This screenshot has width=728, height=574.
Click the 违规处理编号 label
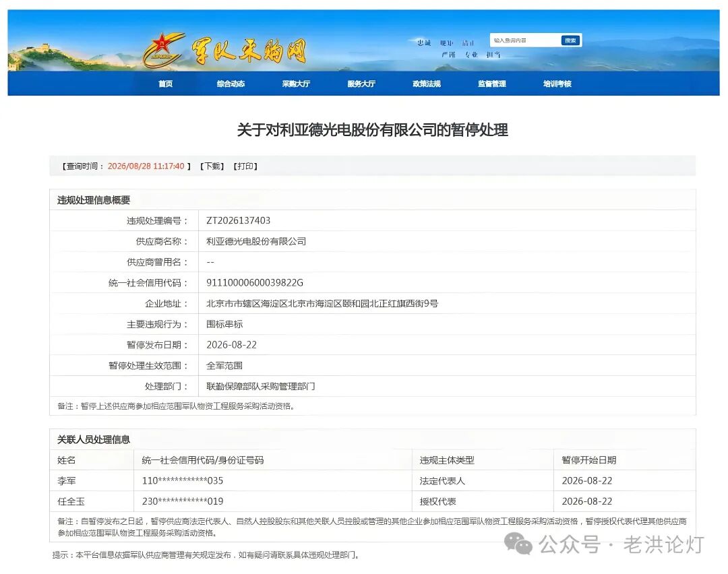click(x=157, y=220)
